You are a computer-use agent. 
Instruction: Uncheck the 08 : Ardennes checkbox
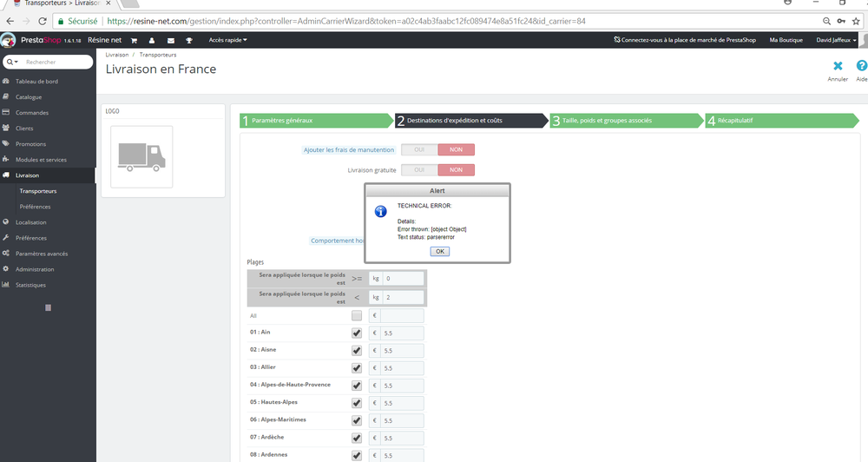(357, 455)
